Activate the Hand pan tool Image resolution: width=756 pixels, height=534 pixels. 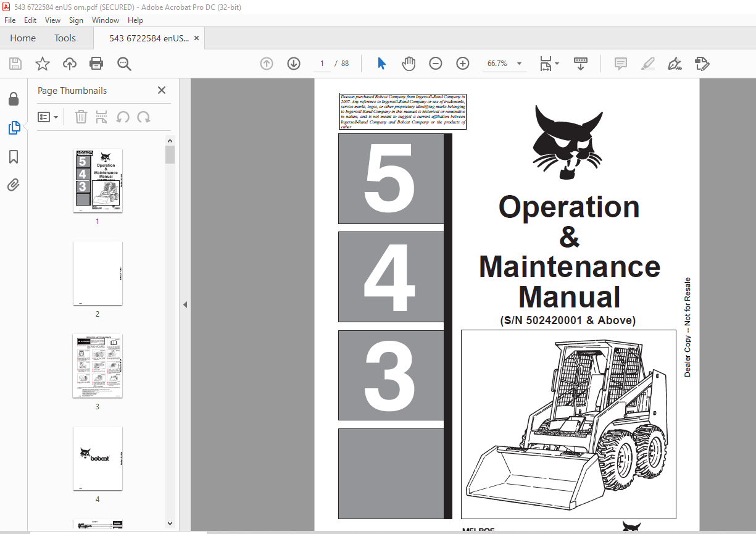[x=409, y=64]
